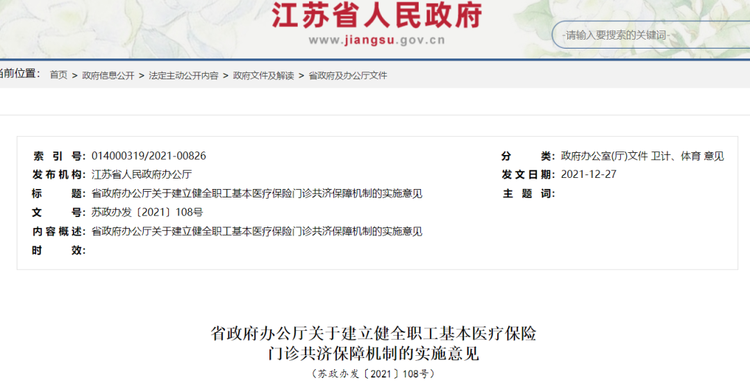Click the second heading line 门诊共济保障机制的实施意见

374,354
